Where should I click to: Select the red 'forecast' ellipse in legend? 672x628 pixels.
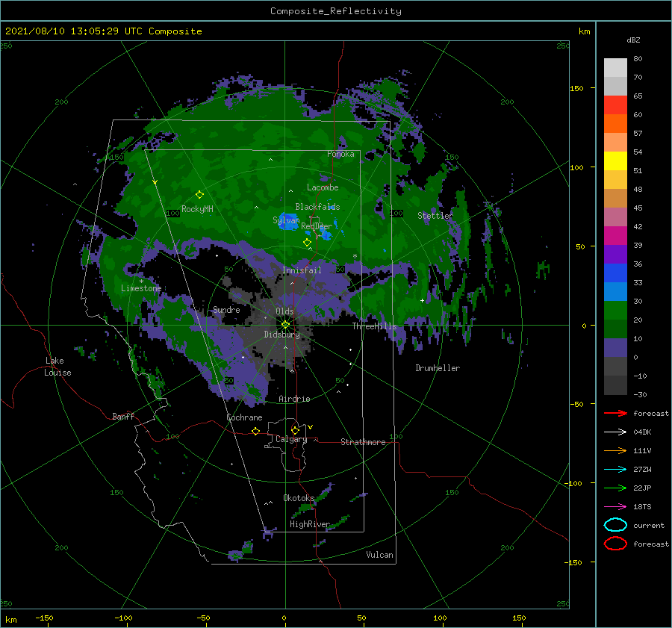click(x=615, y=544)
